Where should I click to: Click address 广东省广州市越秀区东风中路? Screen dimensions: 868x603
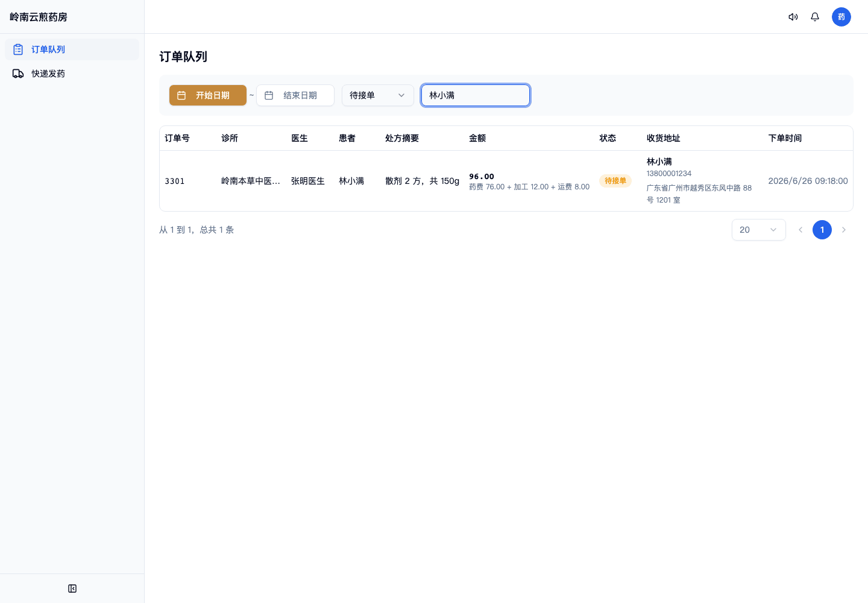coord(699,194)
